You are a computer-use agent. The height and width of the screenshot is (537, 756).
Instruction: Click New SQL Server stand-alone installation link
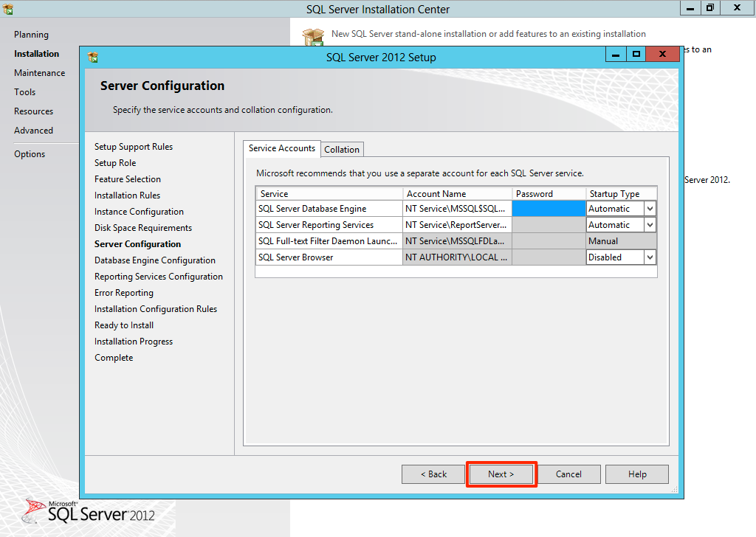489,34
